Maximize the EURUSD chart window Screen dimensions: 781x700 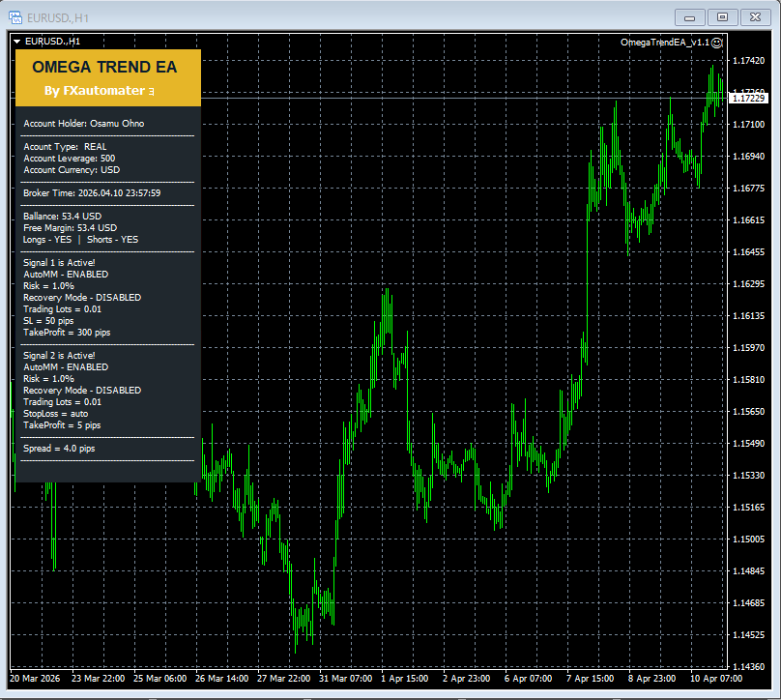pyautogui.click(x=721, y=16)
